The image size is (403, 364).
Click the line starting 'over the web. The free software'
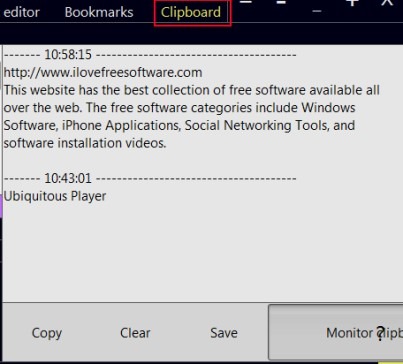(180, 108)
